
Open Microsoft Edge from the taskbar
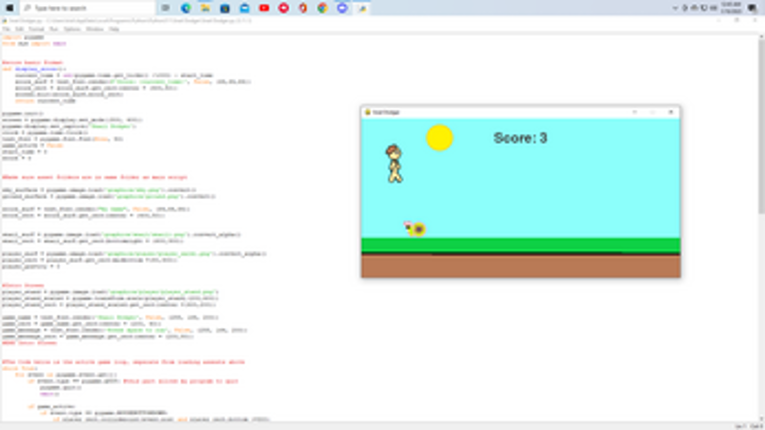point(186,7)
